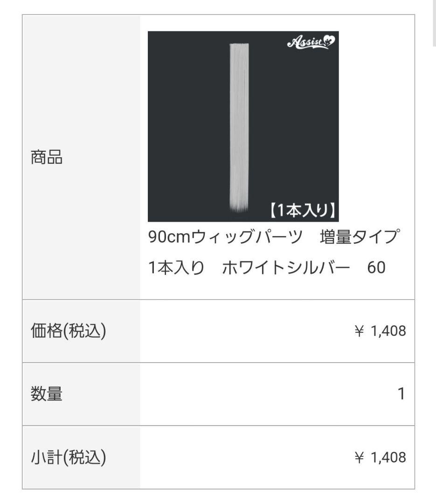Click the yen symbol in price row
436x504 pixels.
(359, 331)
